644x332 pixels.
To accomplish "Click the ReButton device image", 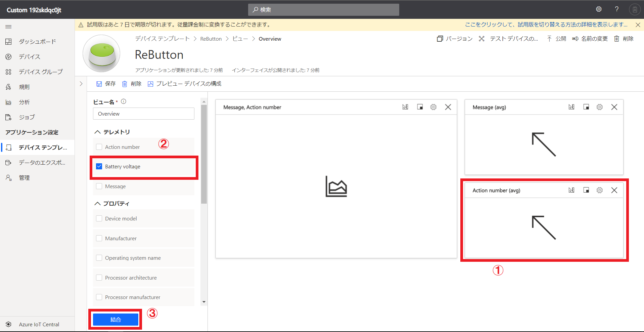I will (x=101, y=53).
